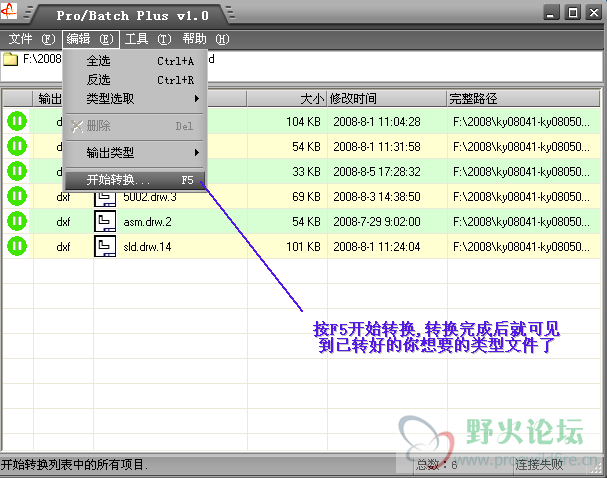Click the 连接失败 status indicator
607x478 pixels.
[539, 464]
